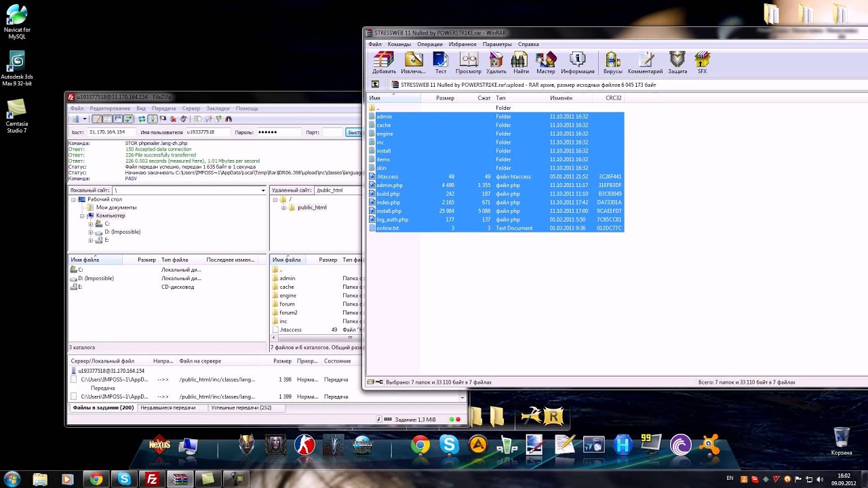Select index.php in the WinRAR archive
Screen dimensions: 868x488
pos(389,203)
